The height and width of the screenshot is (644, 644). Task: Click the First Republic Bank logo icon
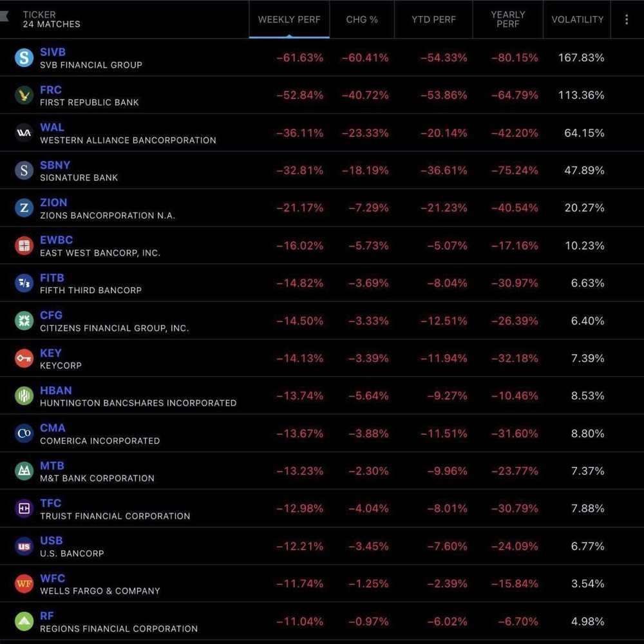point(24,95)
